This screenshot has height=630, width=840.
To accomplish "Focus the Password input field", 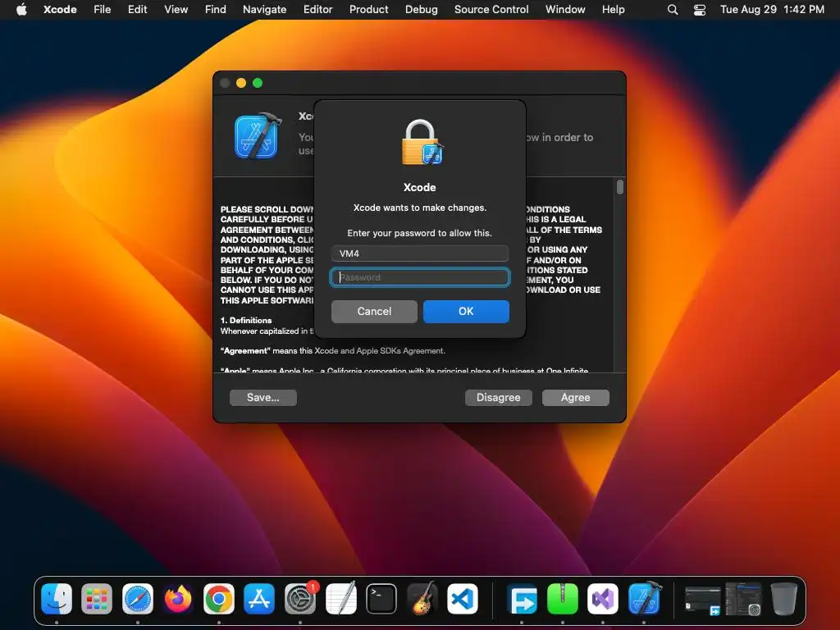I will pos(420,277).
